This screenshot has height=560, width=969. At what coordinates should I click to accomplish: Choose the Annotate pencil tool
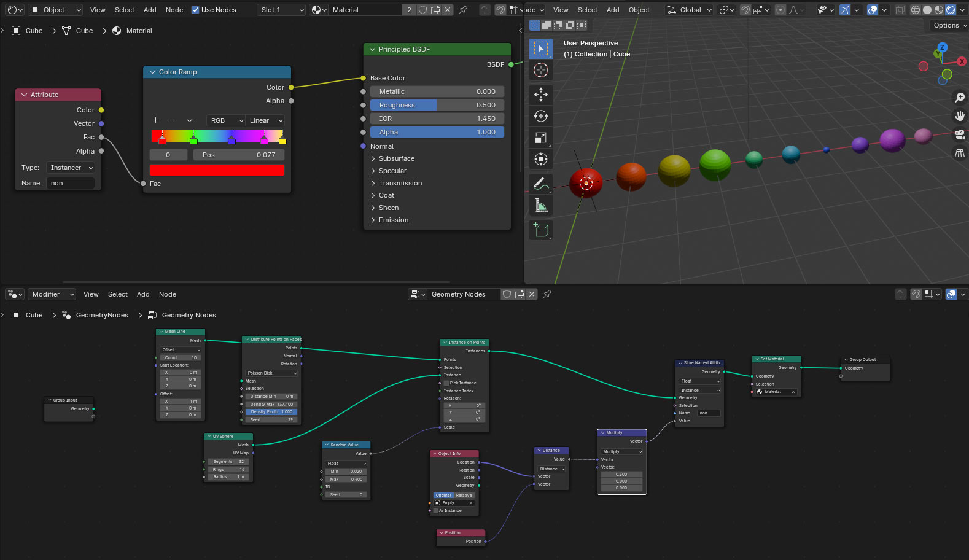tap(540, 183)
